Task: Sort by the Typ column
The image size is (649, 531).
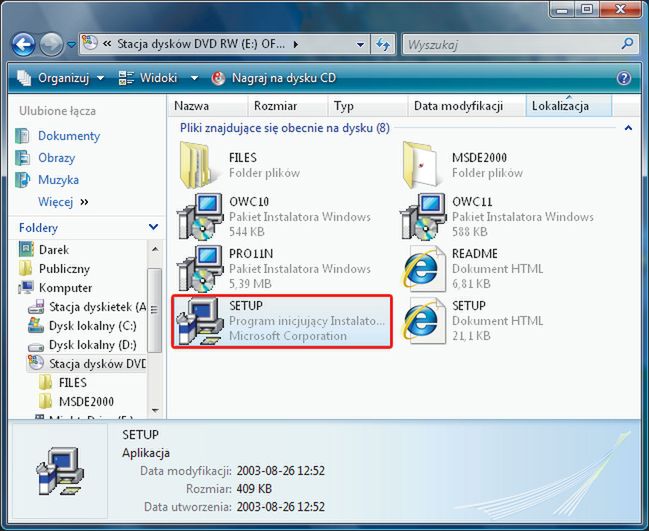Action: click(x=368, y=106)
